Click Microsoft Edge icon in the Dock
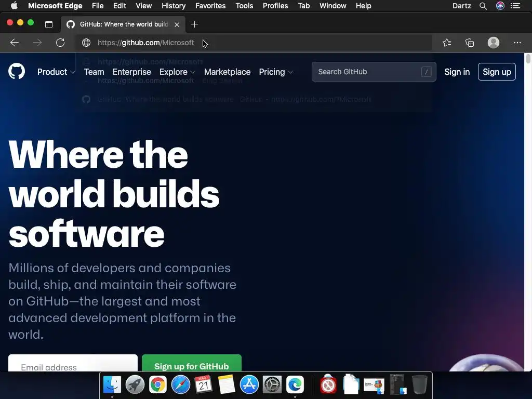Screen dimensions: 532x399 coord(295,384)
